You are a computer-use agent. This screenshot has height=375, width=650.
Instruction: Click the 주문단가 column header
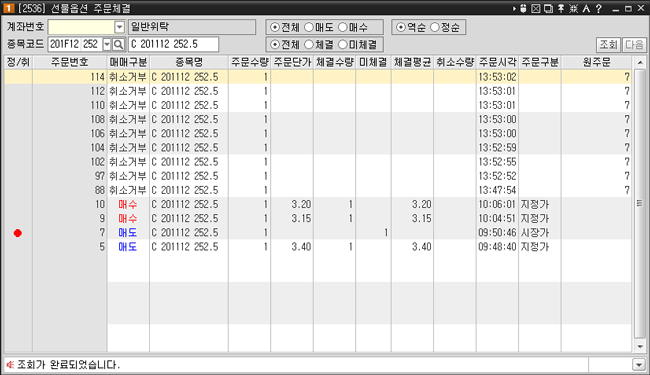tap(292, 63)
